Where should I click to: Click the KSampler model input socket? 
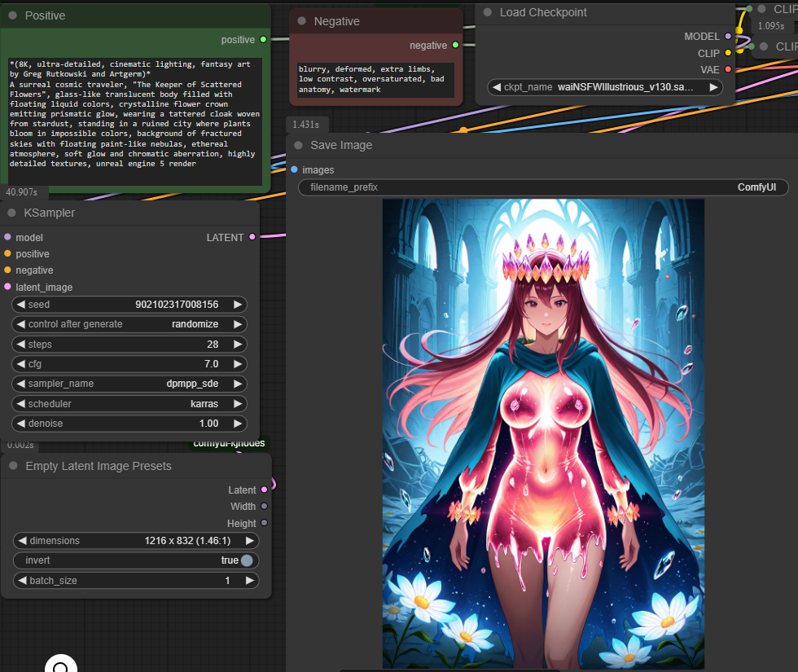click(x=7, y=237)
